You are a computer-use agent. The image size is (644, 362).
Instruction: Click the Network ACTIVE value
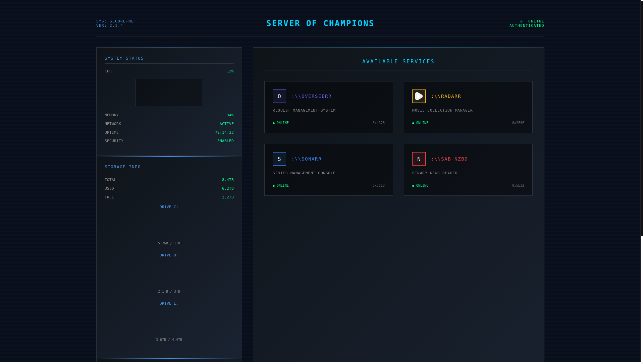tap(227, 124)
